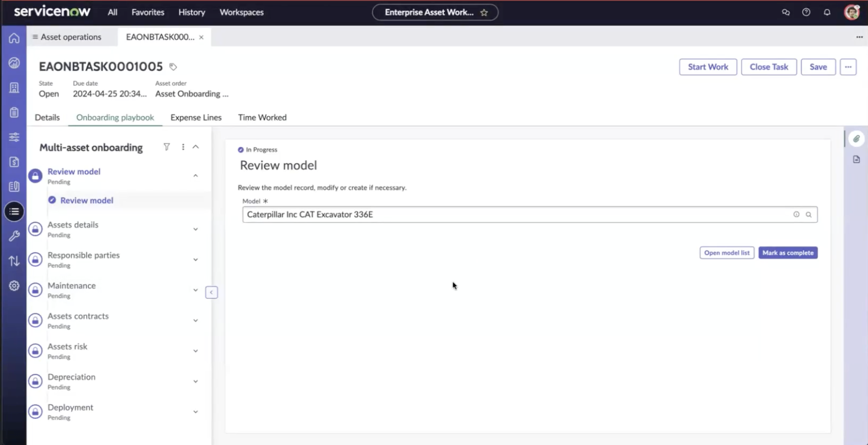Switch to the Details tab

tap(47, 117)
